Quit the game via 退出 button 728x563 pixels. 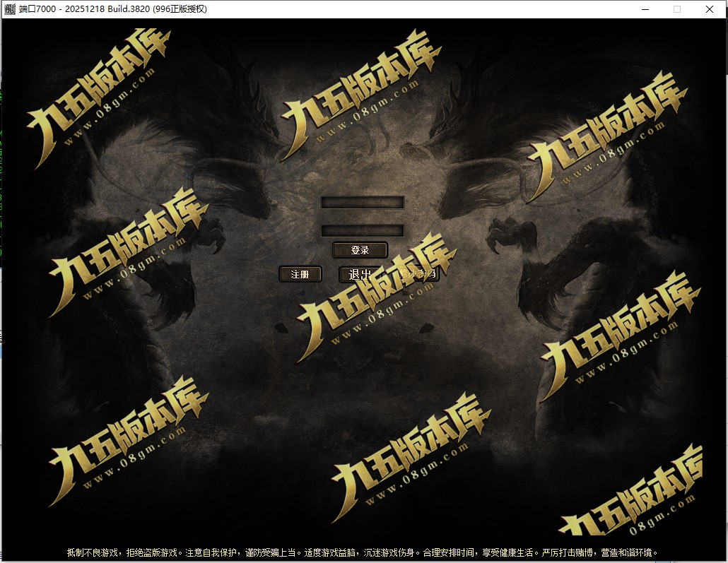359,274
